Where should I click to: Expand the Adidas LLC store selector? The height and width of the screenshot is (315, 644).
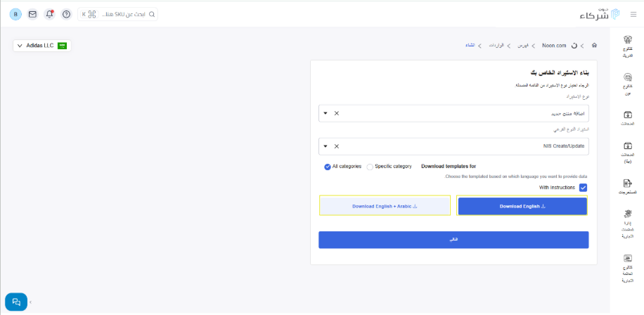(x=42, y=46)
